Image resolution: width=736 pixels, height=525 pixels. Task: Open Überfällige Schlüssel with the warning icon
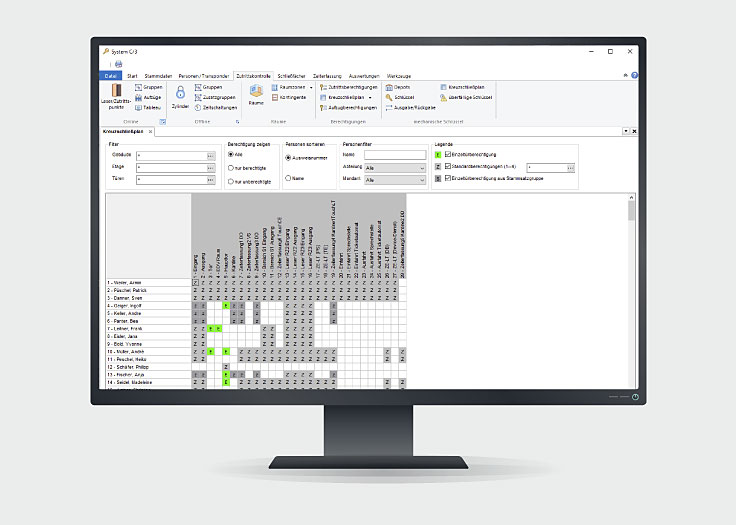click(x=466, y=98)
